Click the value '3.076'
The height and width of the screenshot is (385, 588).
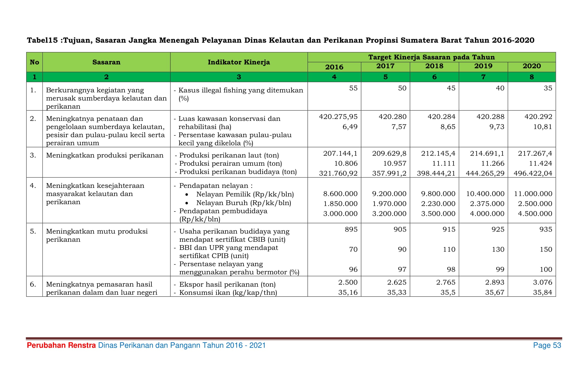pos(542,282)
